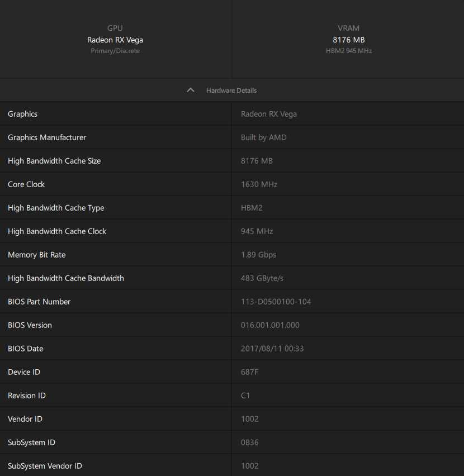Select the C1 revision value
The image size is (464, 476).
pyautogui.click(x=245, y=396)
